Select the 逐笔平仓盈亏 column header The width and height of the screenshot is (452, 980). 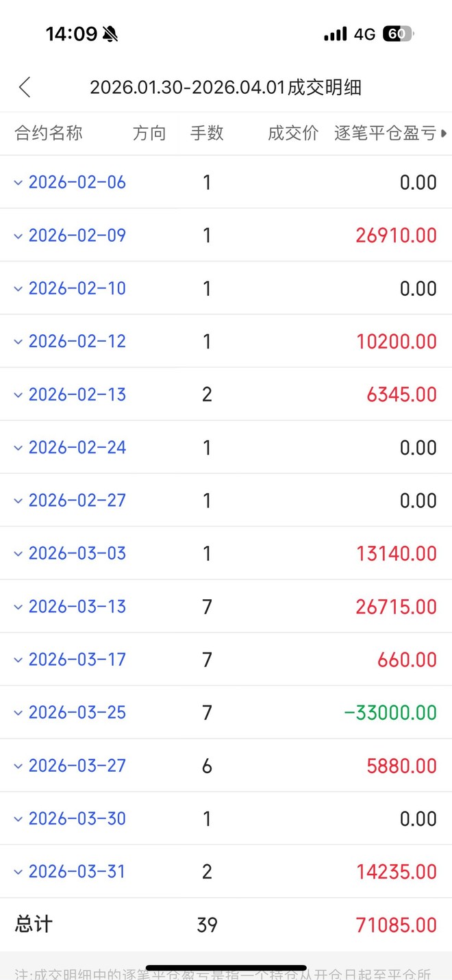click(386, 134)
